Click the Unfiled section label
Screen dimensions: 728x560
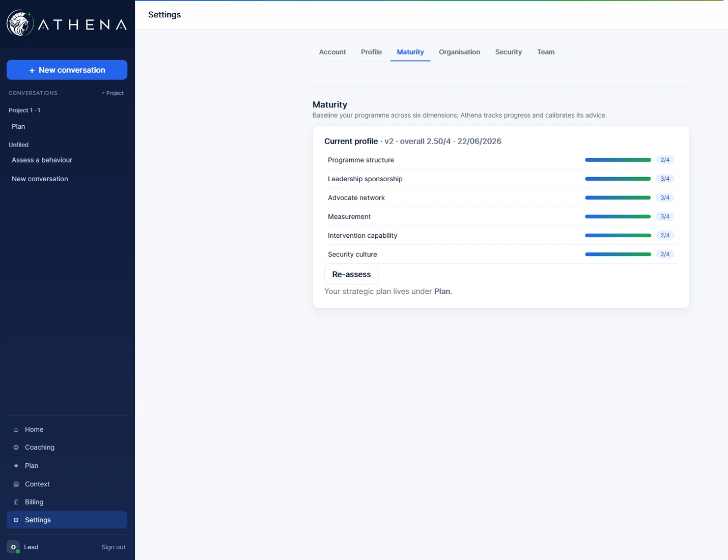18,145
